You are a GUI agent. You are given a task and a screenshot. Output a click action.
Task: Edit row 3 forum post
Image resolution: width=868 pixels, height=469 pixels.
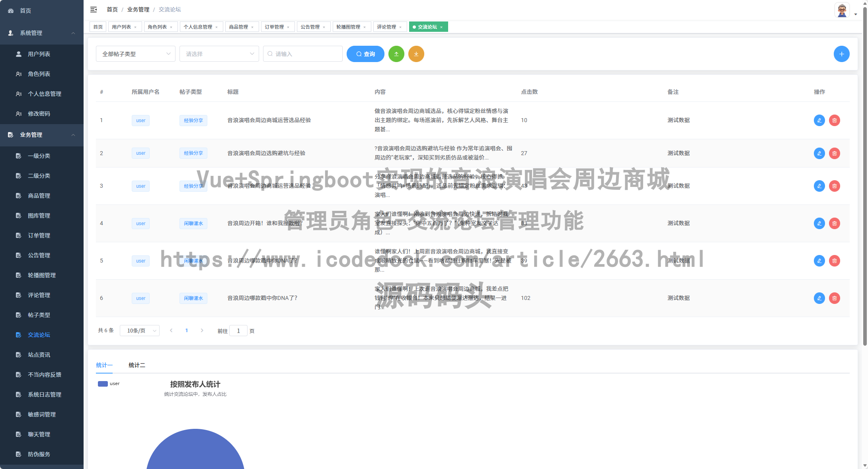point(819,186)
